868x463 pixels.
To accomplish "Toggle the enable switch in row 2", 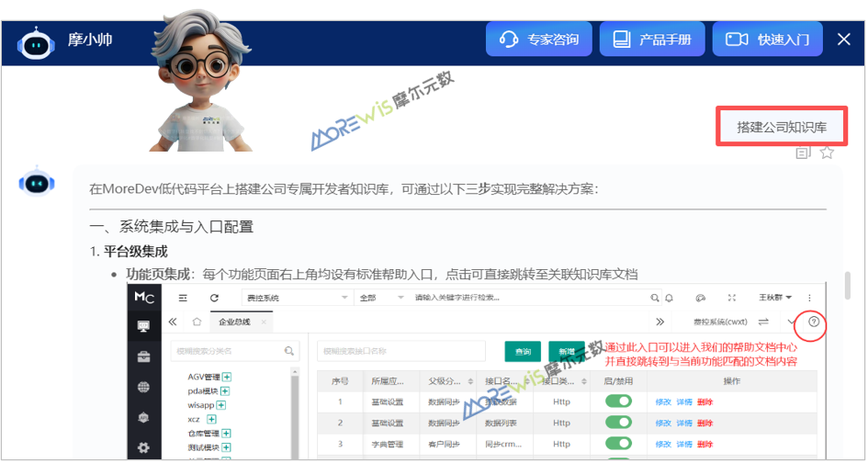I will click(x=618, y=422).
